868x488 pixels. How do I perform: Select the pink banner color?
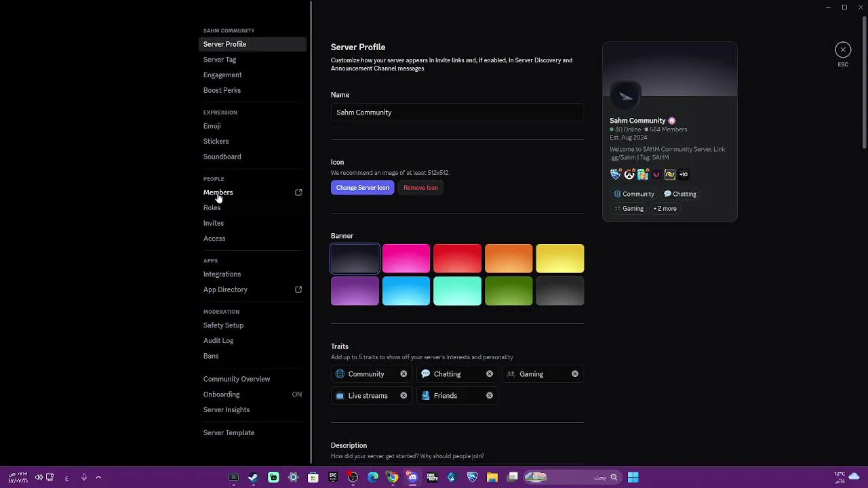(406, 258)
